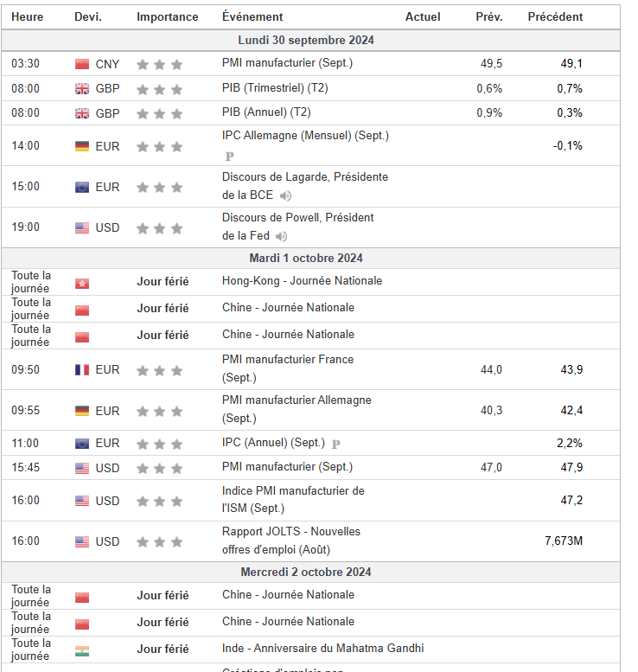Click the importance stars for PIB (Trimestriel)
The height and width of the screenshot is (672, 638).
pyautogui.click(x=159, y=89)
